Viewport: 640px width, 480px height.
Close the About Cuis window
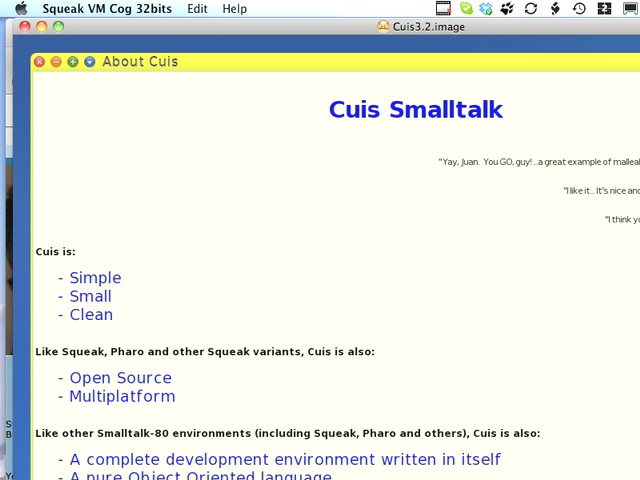click(x=40, y=62)
